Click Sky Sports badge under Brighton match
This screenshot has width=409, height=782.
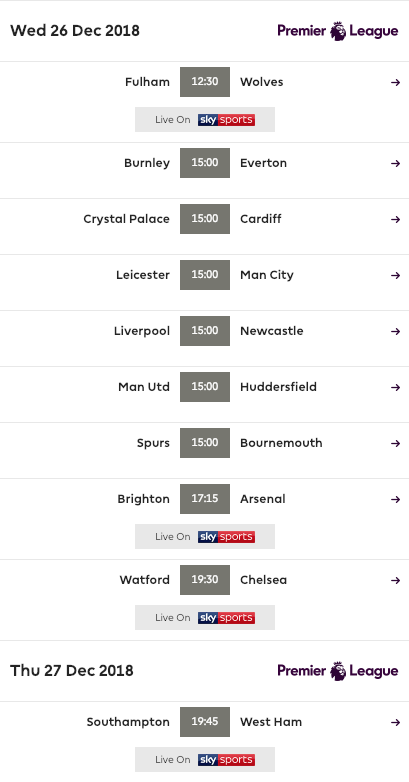click(x=226, y=537)
